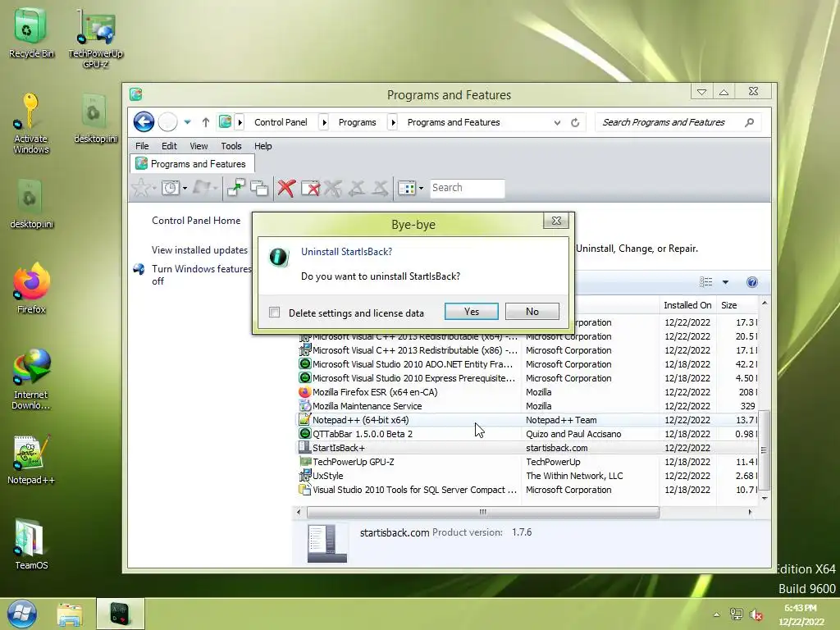
Task: Expand the address bar history dropdown
Action: click(x=557, y=123)
